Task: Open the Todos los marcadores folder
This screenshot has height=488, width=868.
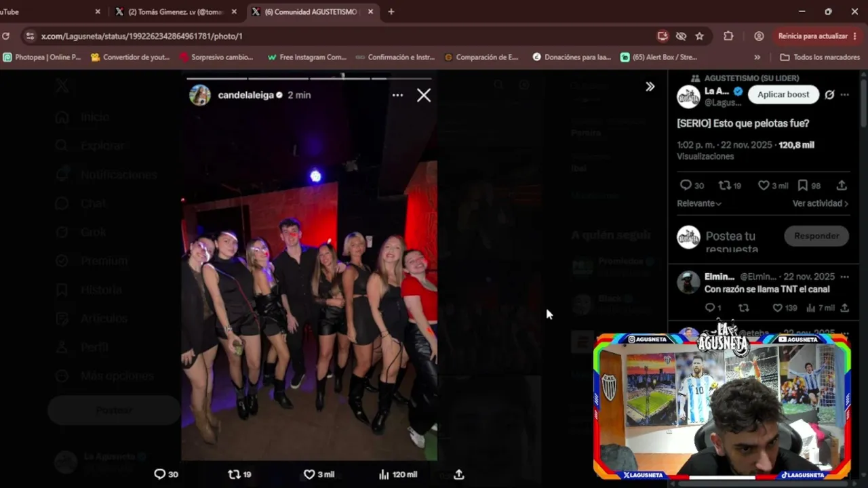Action: 820,57
